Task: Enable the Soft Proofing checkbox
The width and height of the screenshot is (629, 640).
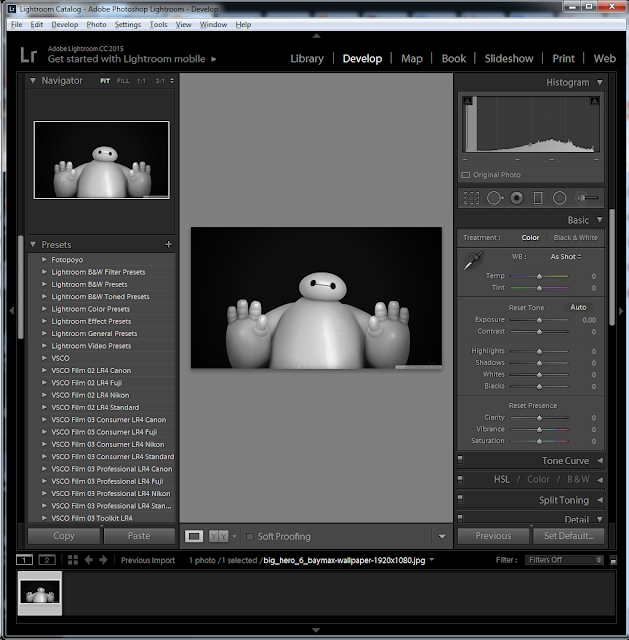Action: (250, 536)
